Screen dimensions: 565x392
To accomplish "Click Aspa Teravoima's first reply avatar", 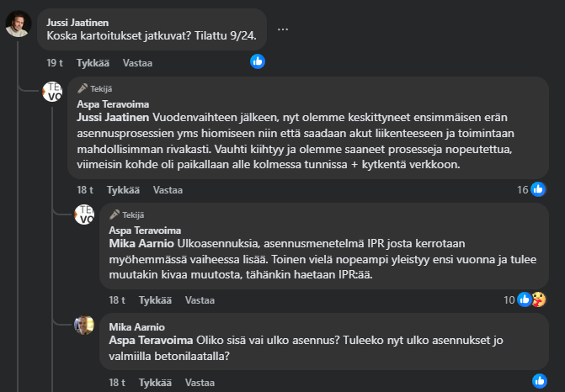I will click(x=53, y=91).
